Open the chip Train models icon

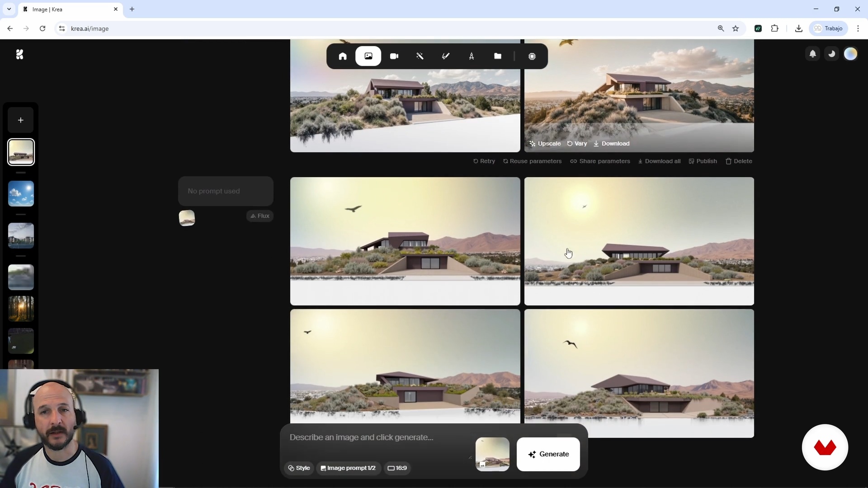(x=532, y=56)
